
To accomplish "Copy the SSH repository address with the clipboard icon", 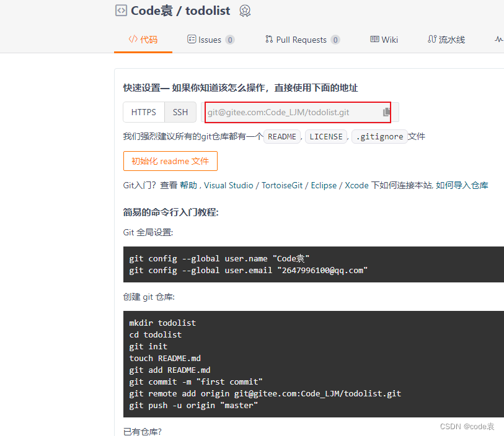I will 386,112.
